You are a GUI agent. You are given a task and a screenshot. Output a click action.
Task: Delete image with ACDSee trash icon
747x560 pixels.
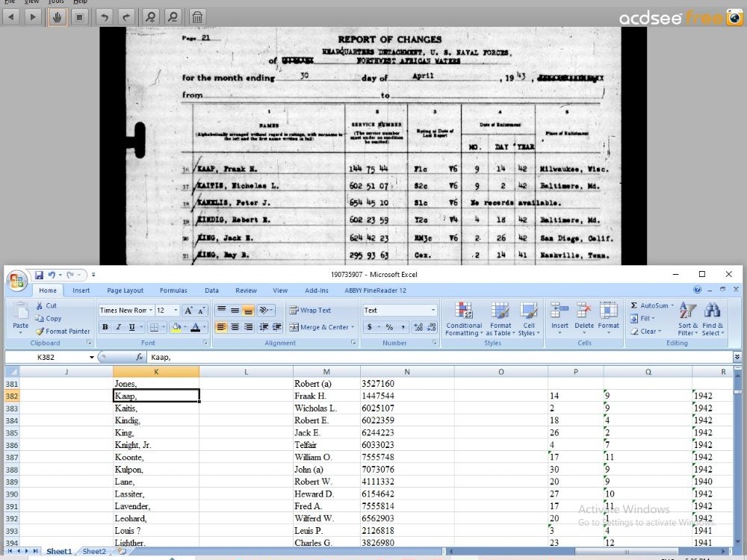[x=197, y=18]
